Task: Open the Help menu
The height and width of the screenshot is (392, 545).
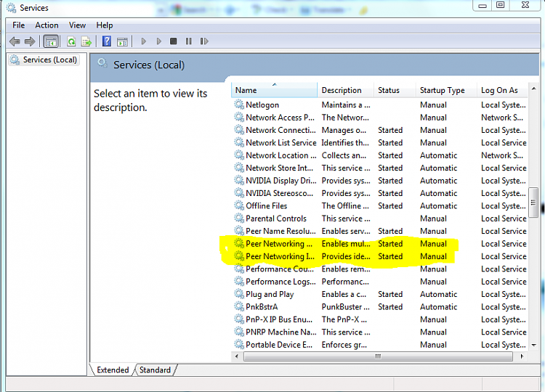Action: click(104, 25)
